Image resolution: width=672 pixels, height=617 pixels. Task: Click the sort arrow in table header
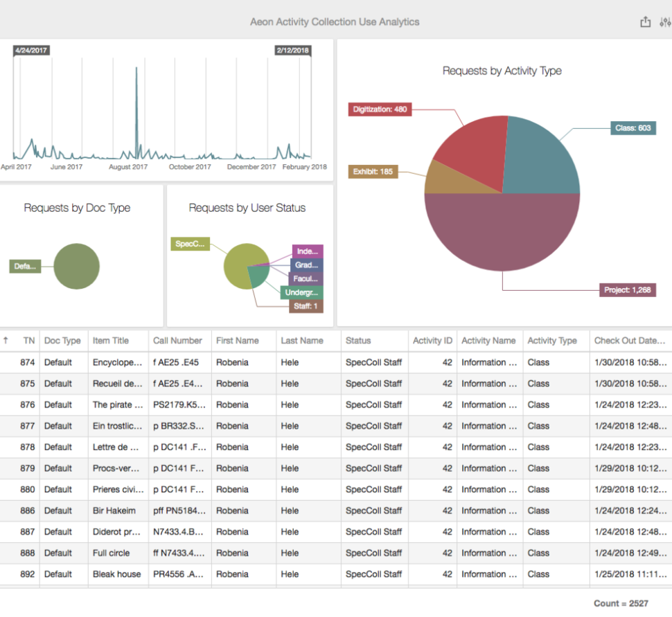(x=6, y=341)
